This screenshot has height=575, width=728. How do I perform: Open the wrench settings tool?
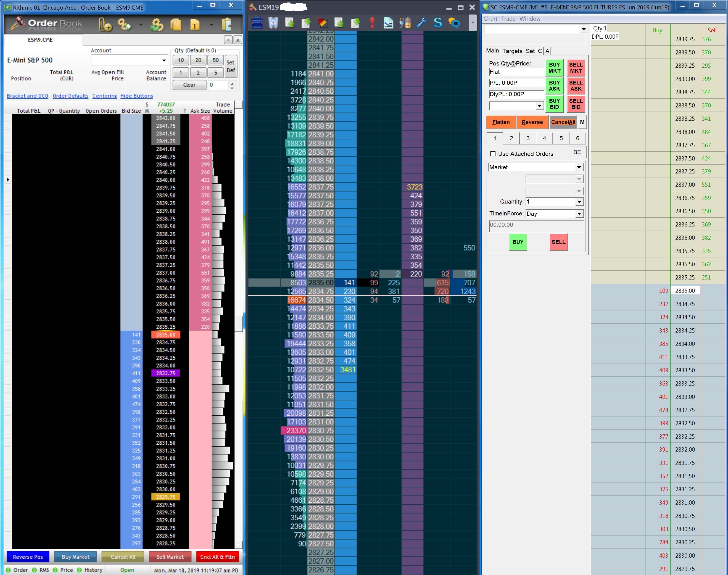coord(421,23)
